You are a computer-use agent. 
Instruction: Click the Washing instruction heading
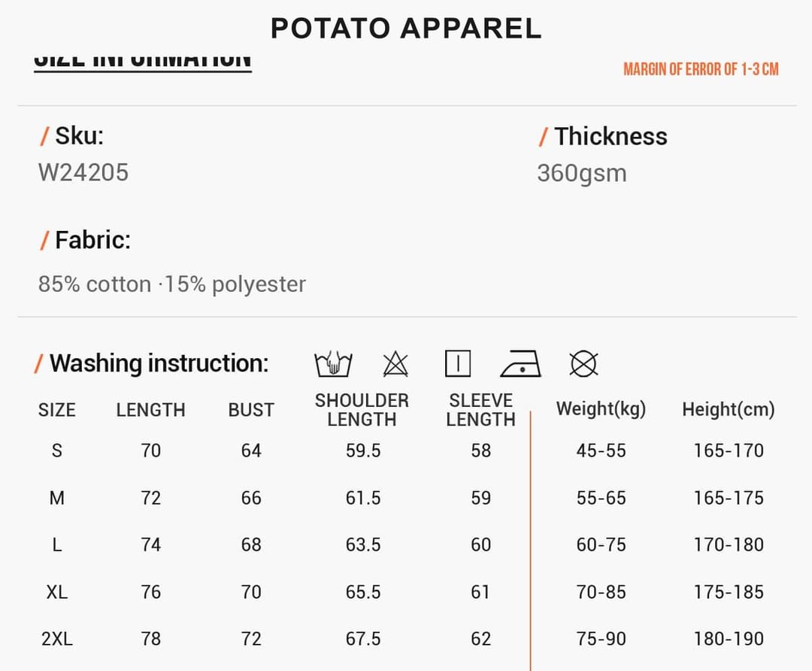pyautogui.click(x=159, y=363)
